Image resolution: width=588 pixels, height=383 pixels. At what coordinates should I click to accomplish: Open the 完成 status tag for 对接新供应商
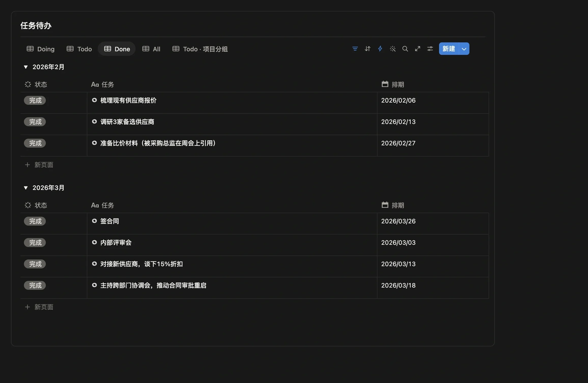pos(35,264)
